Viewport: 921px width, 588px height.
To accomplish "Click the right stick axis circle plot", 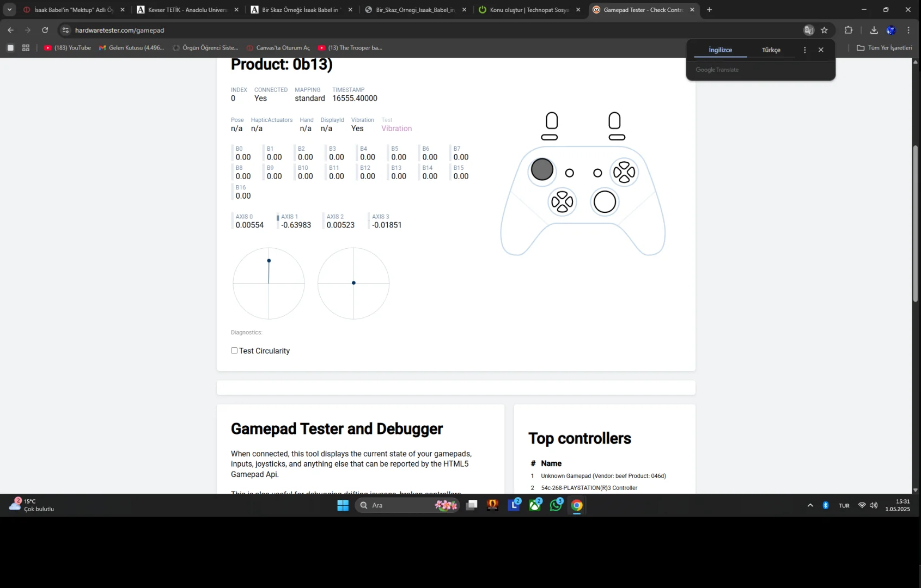I will (x=353, y=283).
